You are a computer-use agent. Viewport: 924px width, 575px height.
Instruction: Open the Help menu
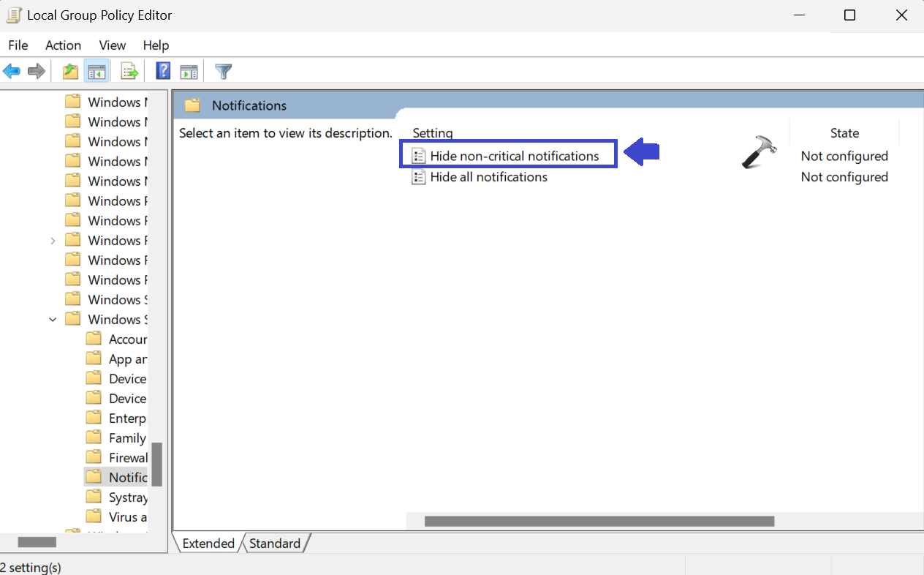[156, 45]
